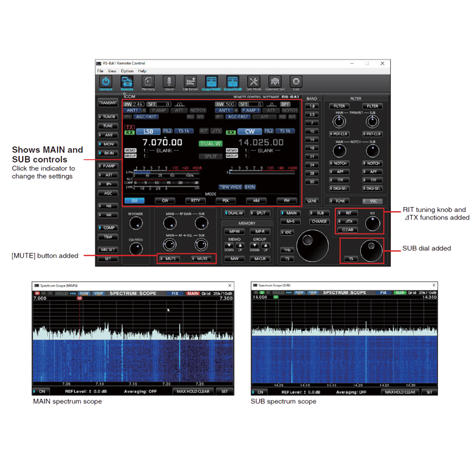Open the CW Keyer tool
476x476 pixels.
click(190, 83)
